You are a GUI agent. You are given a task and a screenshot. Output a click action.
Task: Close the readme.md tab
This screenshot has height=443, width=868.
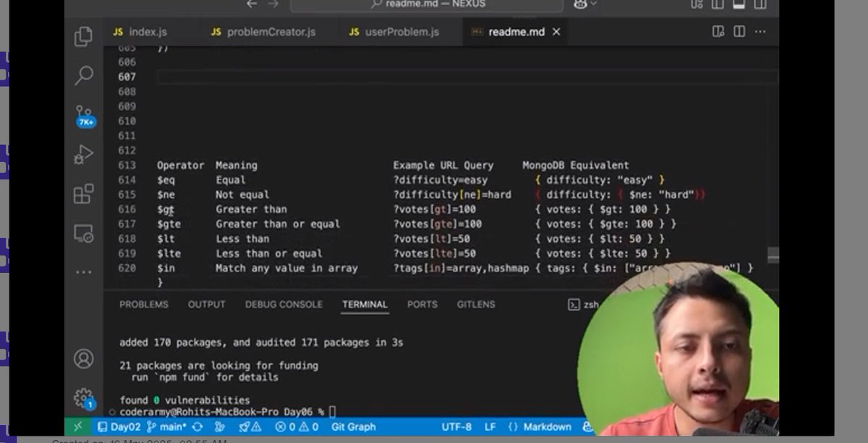pos(556,32)
